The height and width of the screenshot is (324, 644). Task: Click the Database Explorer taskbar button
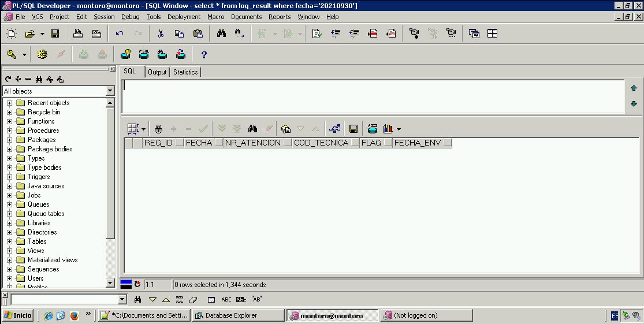pos(237,315)
